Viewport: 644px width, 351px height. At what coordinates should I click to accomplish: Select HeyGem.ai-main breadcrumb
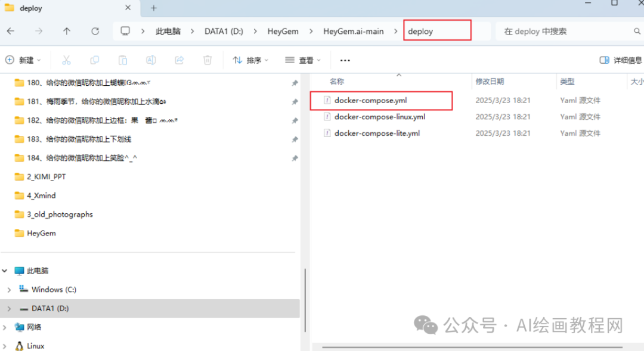[x=353, y=31]
